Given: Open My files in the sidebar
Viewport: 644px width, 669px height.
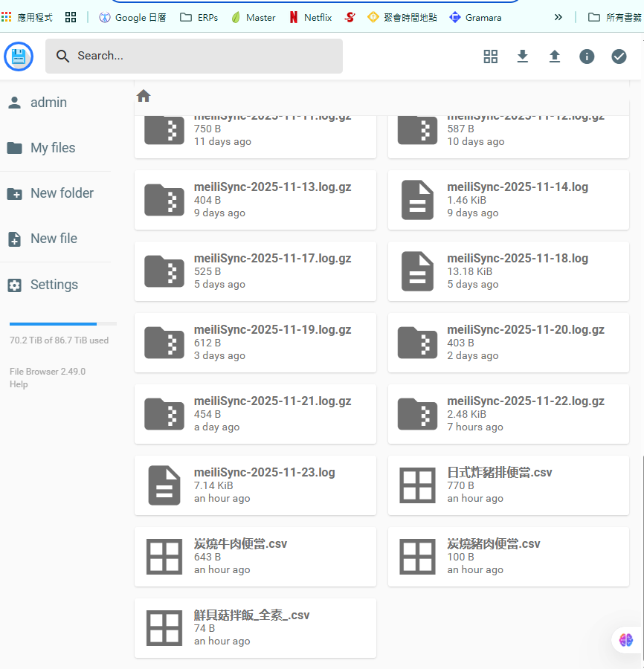Looking at the screenshot, I should 52,148.
